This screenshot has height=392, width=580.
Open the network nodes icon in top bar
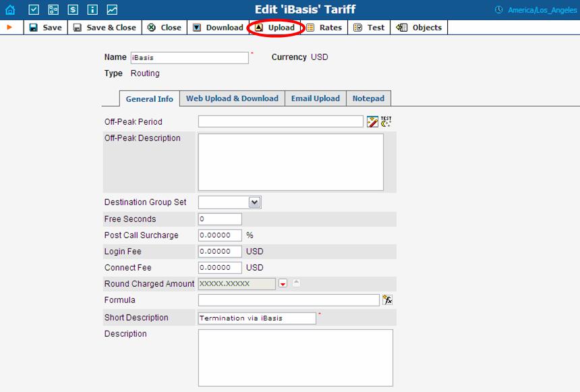(53, 9)
